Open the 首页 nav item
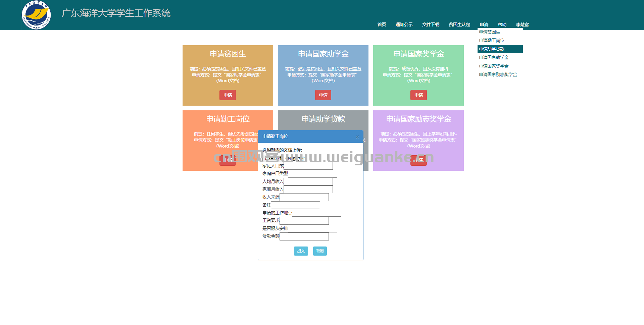 [x=382, y=24]
